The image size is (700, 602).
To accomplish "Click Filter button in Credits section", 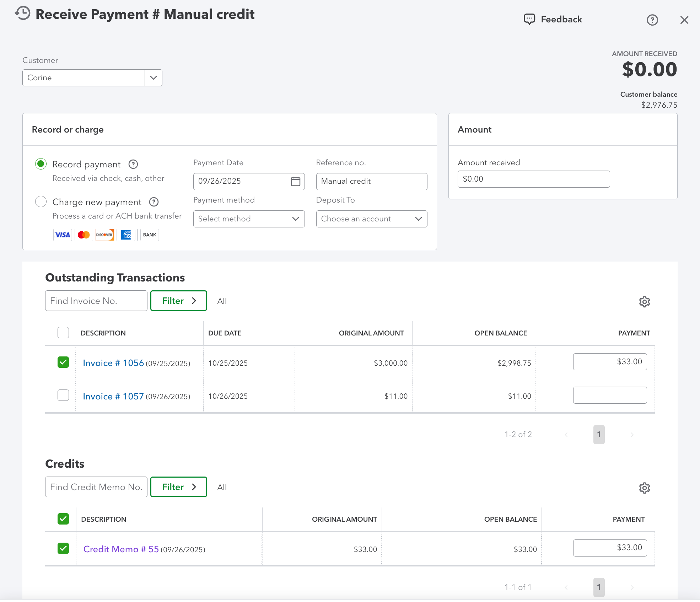I will pyautogui.click(x=178, y=487).
